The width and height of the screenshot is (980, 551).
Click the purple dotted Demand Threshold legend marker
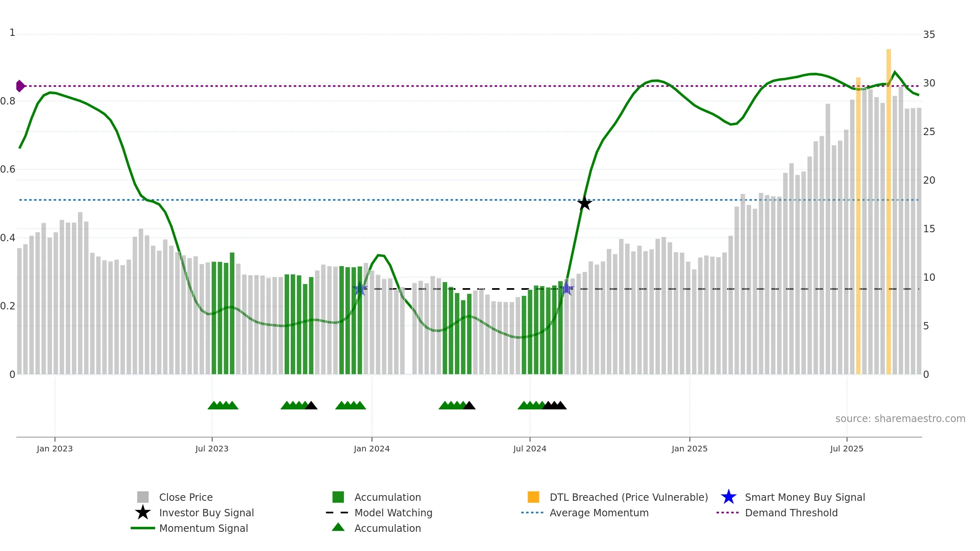tap(728, 513)
